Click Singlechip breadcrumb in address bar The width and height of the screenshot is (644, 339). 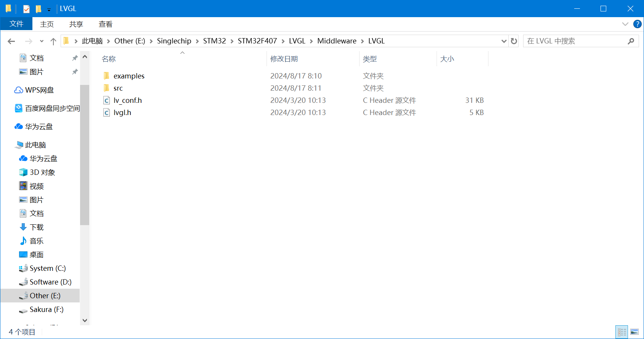[174, 41]
